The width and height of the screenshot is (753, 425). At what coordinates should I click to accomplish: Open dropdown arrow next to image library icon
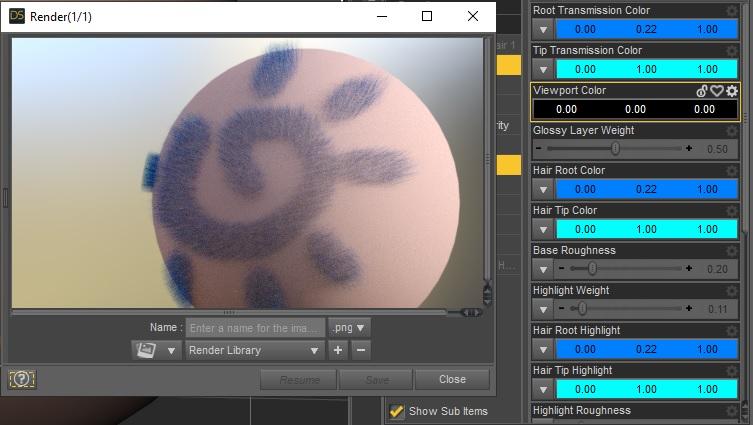click(171, 351)
